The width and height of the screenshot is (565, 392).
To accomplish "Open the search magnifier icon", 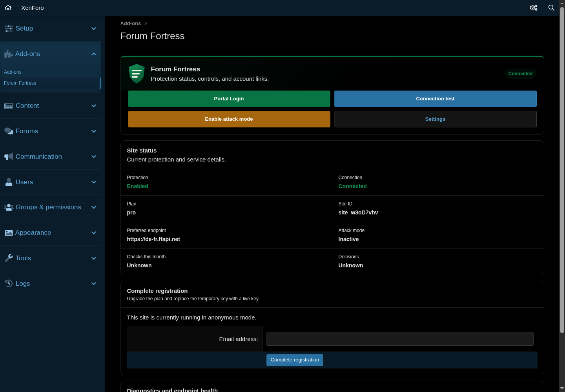I will 551,8.
